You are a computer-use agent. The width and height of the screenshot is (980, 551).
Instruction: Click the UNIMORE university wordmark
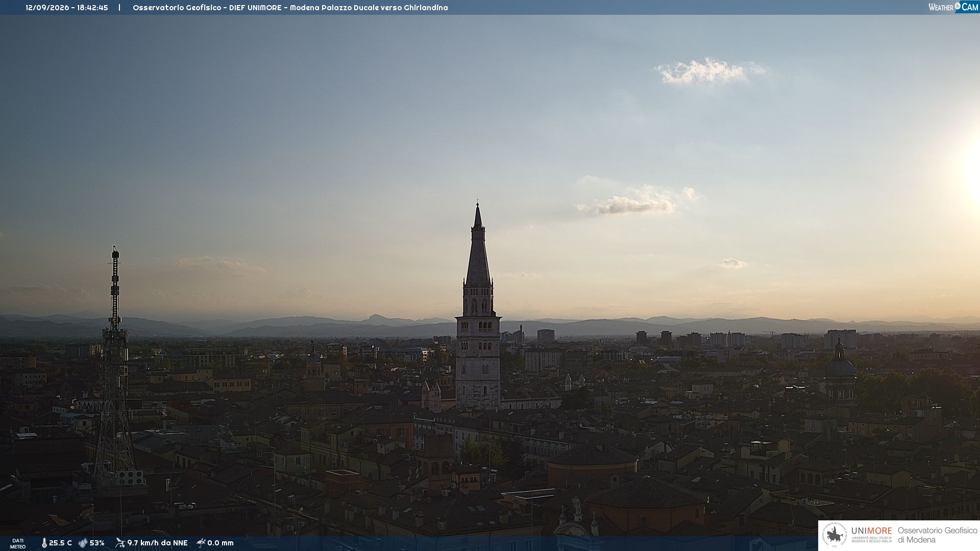[871, 531]
